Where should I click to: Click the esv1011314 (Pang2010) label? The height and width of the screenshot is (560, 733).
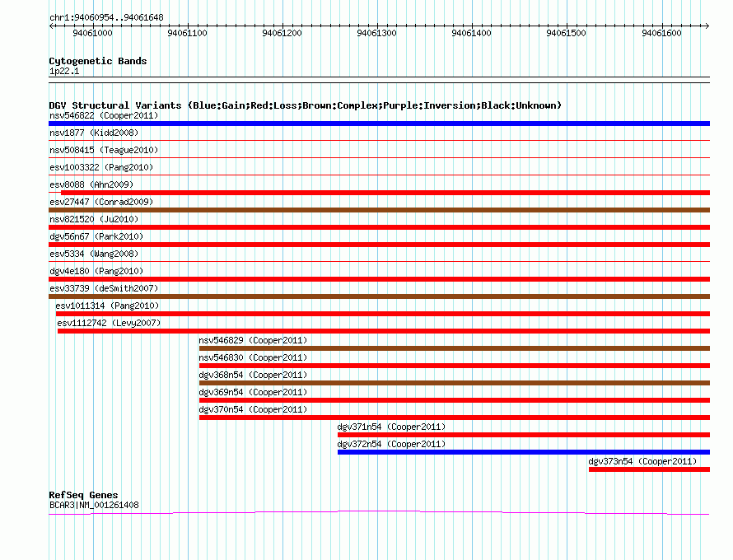click(x=107, y=306)
